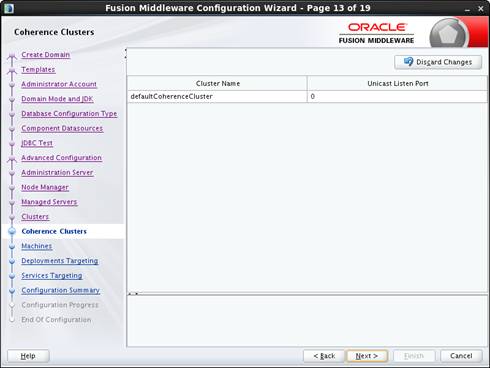Go to Managed Servers step
Image resolution: width=490 pixels, height=368 pixels.
(49, 202)
